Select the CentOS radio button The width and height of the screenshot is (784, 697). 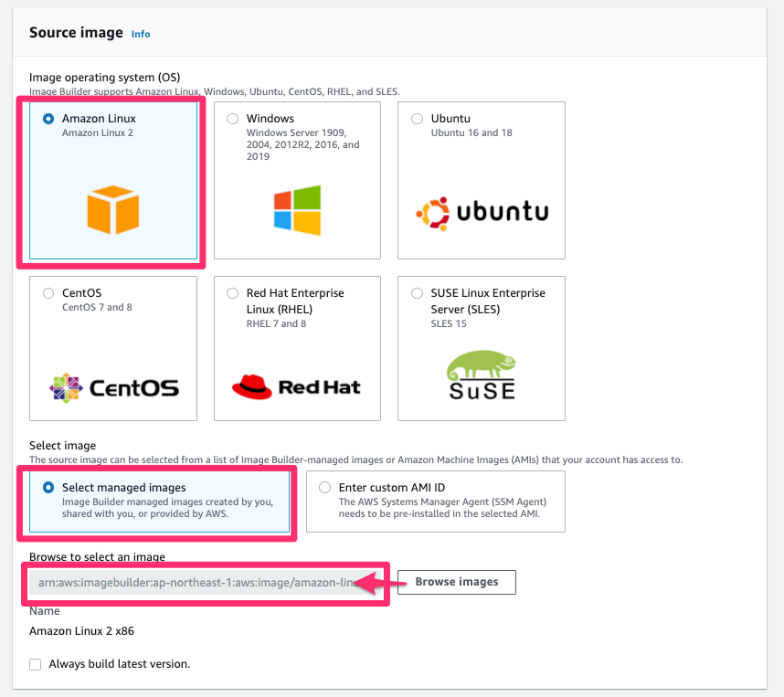tap(48, 293)
